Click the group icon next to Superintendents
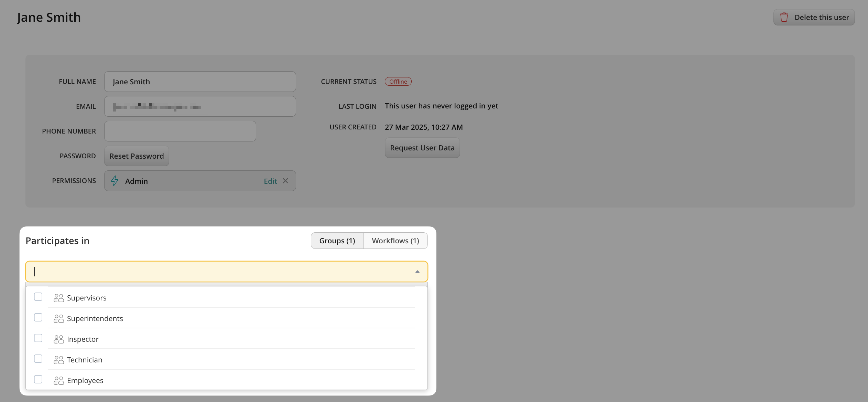The width and height of the screenshot is (868, 402). pos(58,319)
